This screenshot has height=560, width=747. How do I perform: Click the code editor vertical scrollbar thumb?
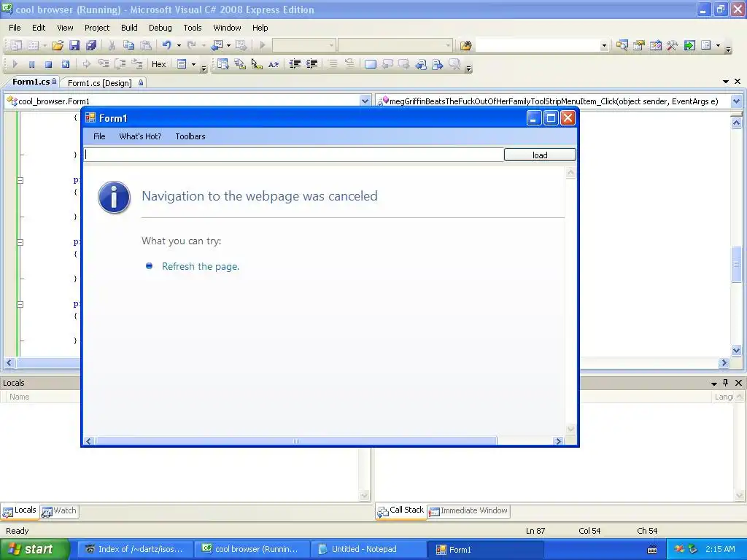[x=736, y=264]
